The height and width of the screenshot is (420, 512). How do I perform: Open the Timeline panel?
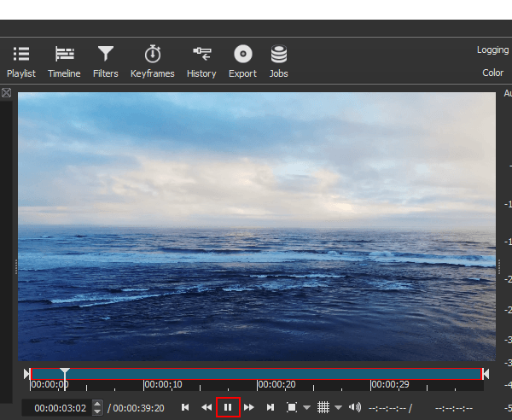[64, 61]
